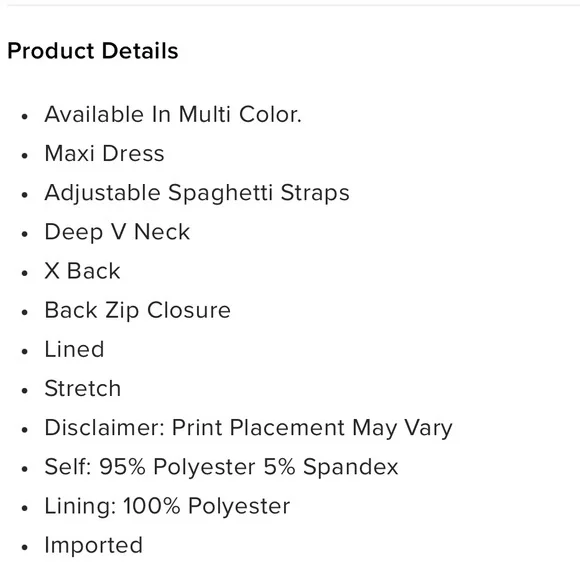Select the Available In Multi Color line
This screenshot has width=580, height=580.
click(x=173, y=114)
